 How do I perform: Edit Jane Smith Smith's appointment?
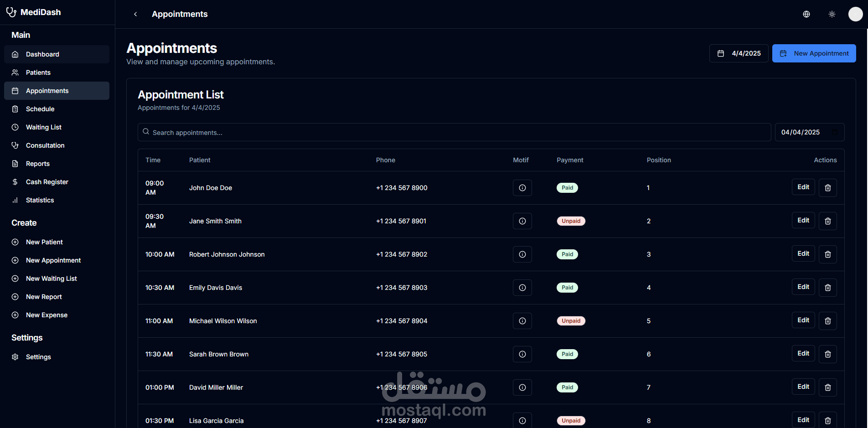[x=803, y=220]
